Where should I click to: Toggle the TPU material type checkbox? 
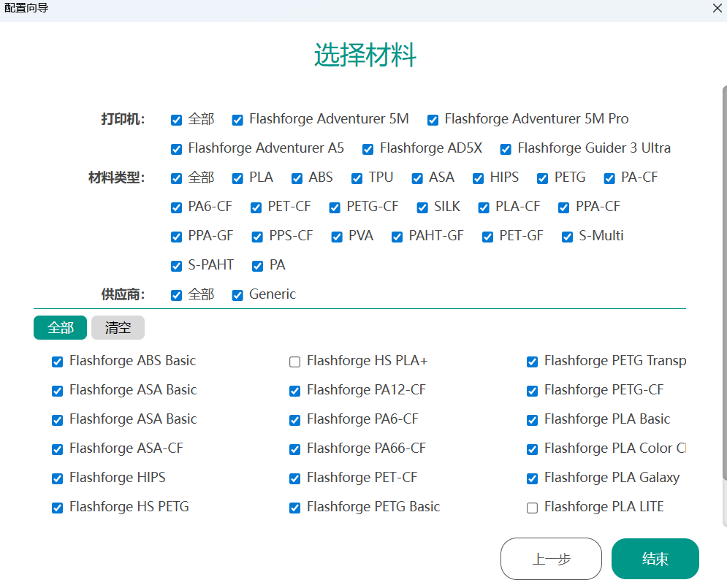(x=357, y=178)
